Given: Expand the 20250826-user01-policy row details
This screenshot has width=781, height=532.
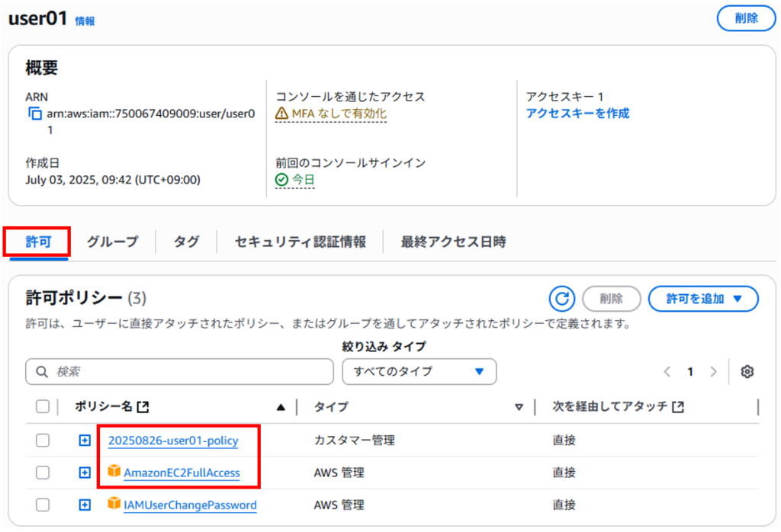Looking at the screenshot, I should 85,441.
